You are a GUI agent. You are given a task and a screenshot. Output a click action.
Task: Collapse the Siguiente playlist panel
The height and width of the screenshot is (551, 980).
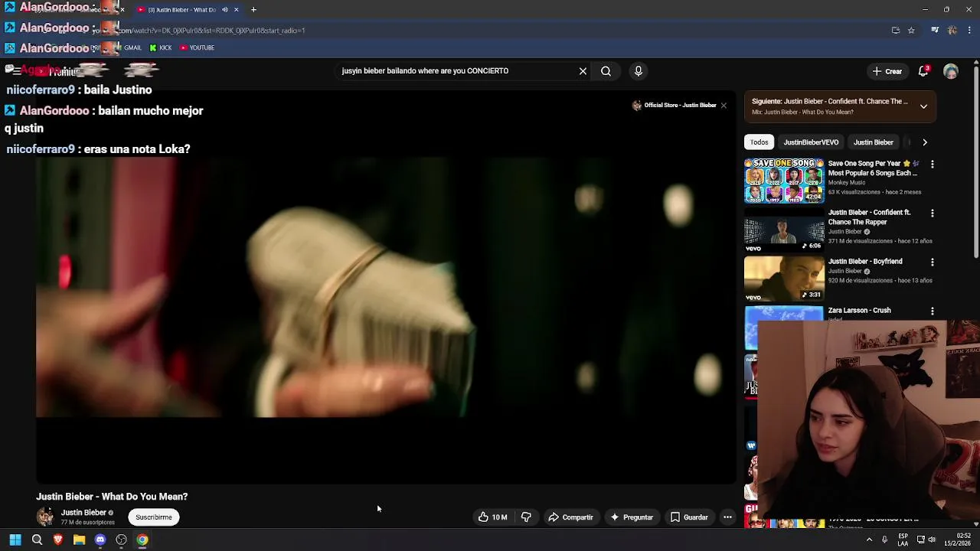(x=923, y=106)
